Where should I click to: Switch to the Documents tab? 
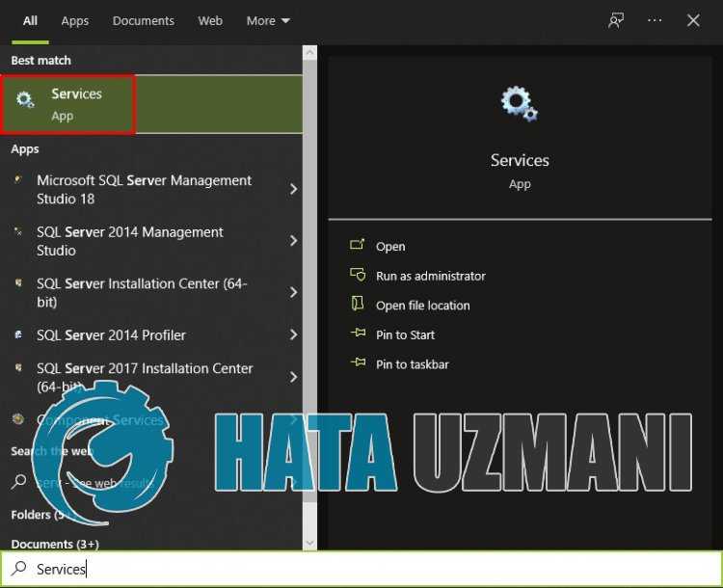pos(144,21)
